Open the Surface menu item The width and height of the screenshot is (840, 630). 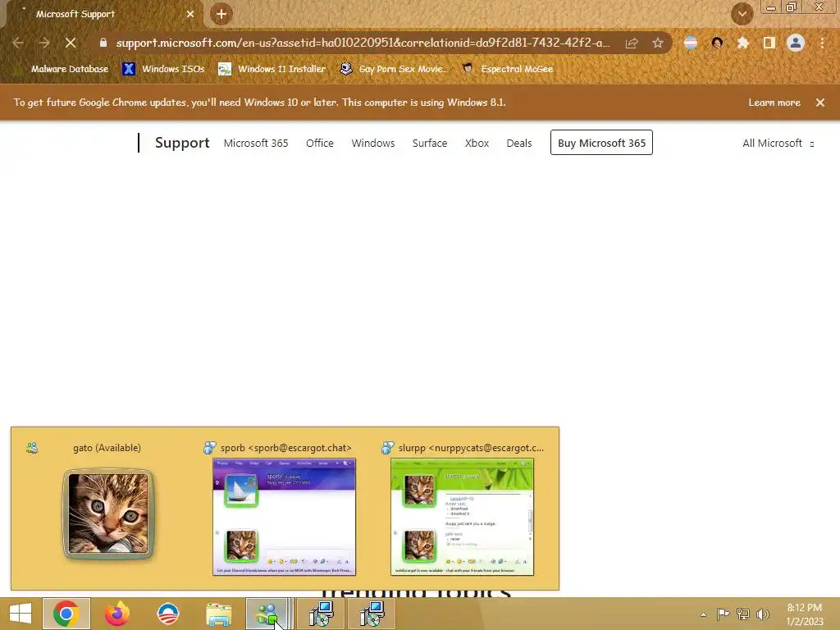430,143
